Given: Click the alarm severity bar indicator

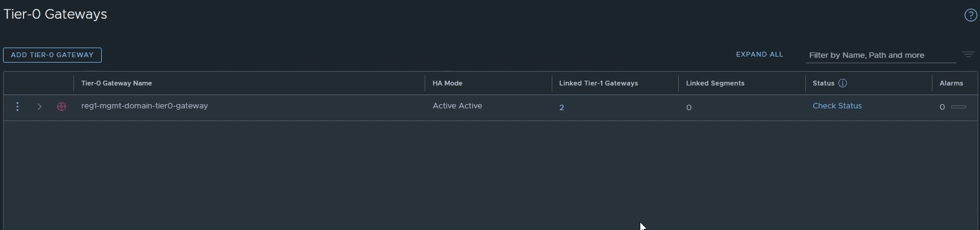Looking at the screenshot, I should click(958, 107).
